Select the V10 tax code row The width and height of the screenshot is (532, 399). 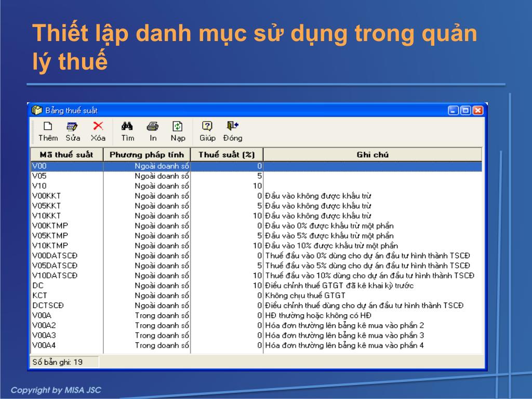click(256, 186)
